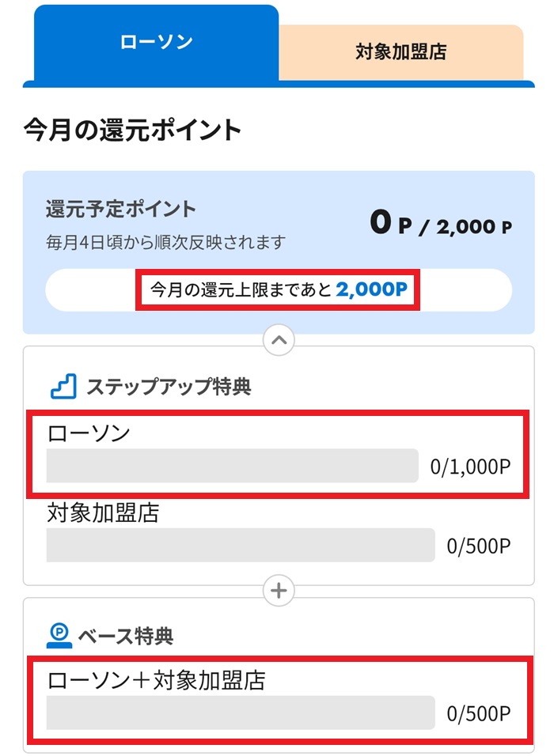Click the 今月の還元上限まであと 2,000P banner
The image size is (554, 756).
(x=279, y=290)
